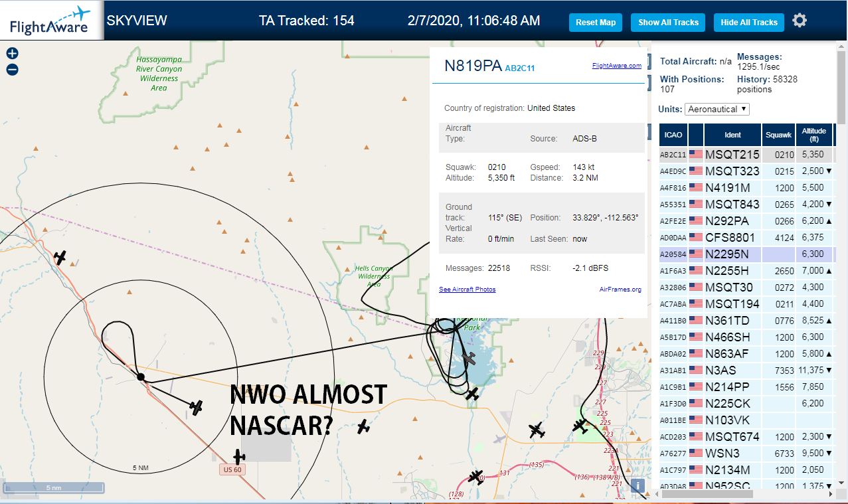
Task: Select the N2134M ident cell
Action: [x=732, y=469]
